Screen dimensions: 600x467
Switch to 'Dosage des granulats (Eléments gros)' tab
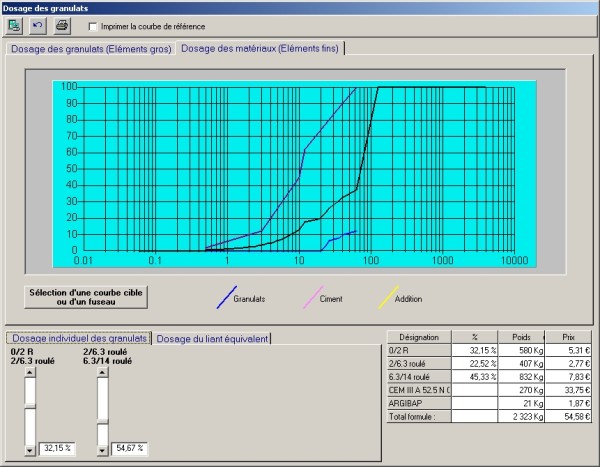click(91, 48)
